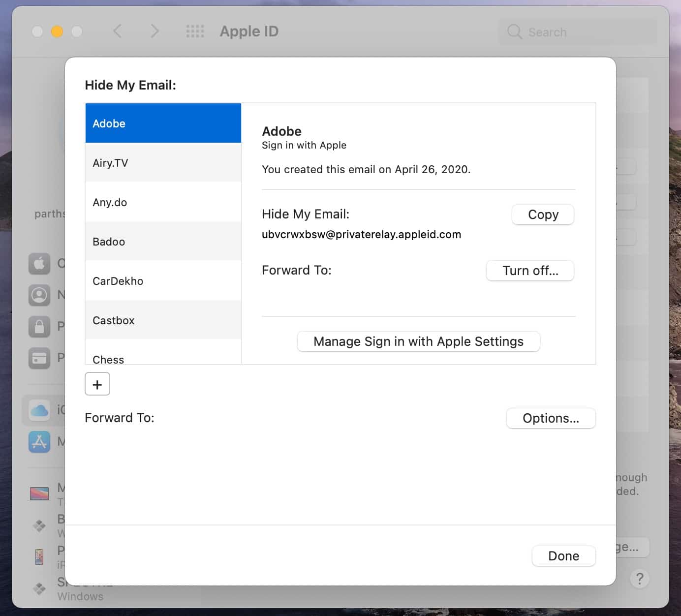This screenshot has height=616, width=681.
Task: Select Airy.TV in the email list
Action: pos(163,163)
